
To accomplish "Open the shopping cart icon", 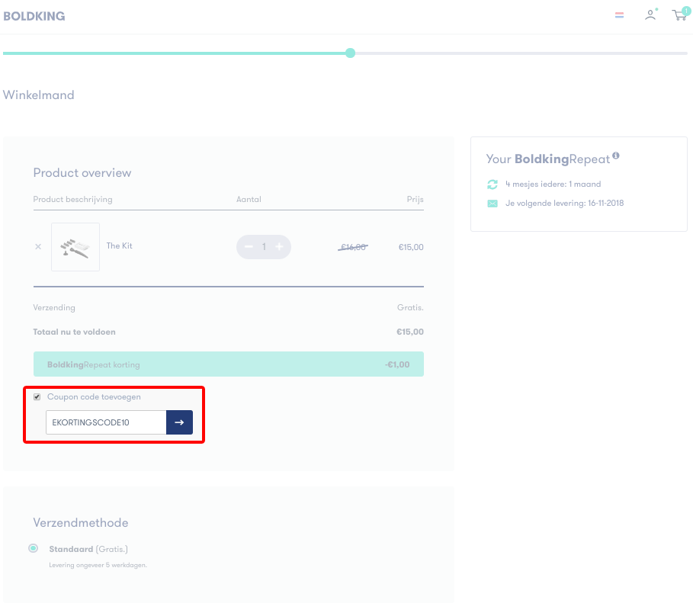I will (x=680, y=14).
